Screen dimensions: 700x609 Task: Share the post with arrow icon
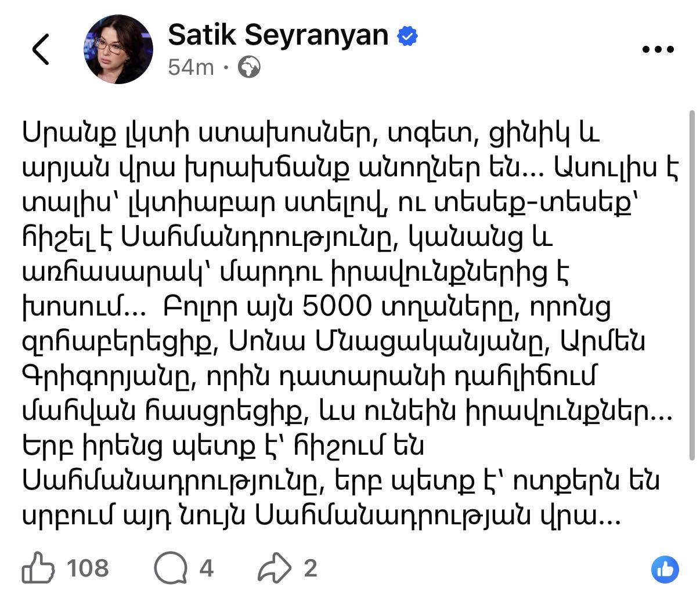coord(274,568)
